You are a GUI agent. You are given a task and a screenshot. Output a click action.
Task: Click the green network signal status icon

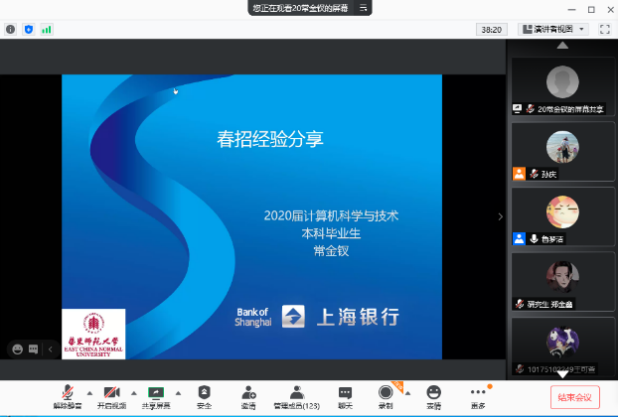46,30
